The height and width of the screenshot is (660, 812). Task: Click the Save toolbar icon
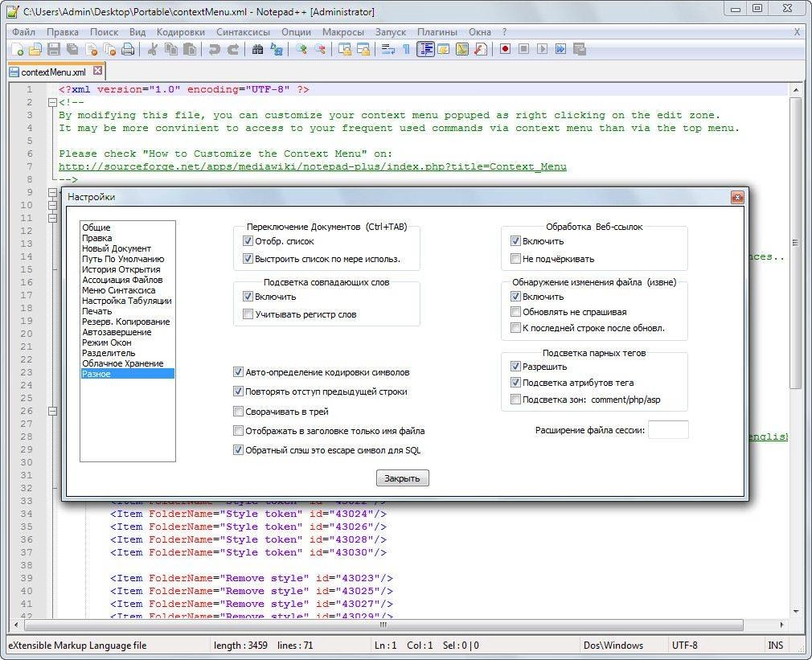click(53, 49)
